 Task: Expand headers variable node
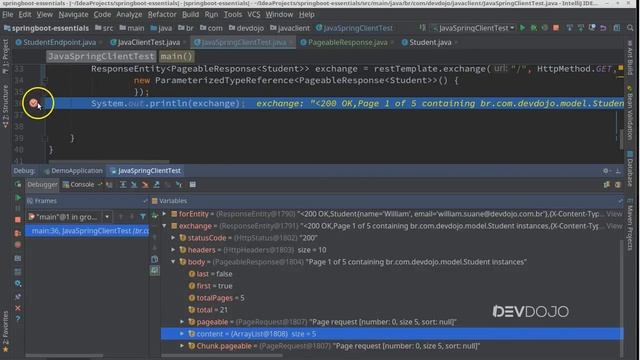coord(173,249)
